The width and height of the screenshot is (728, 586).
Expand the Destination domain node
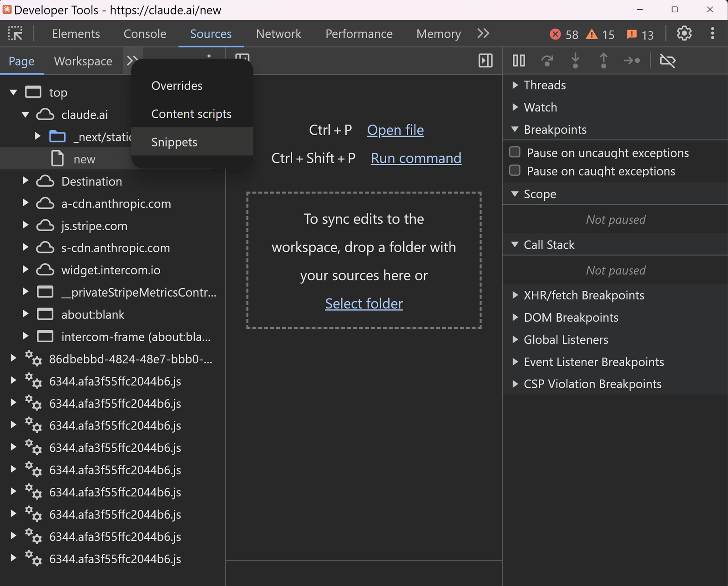pyautogui.click(x=25, y=181)
